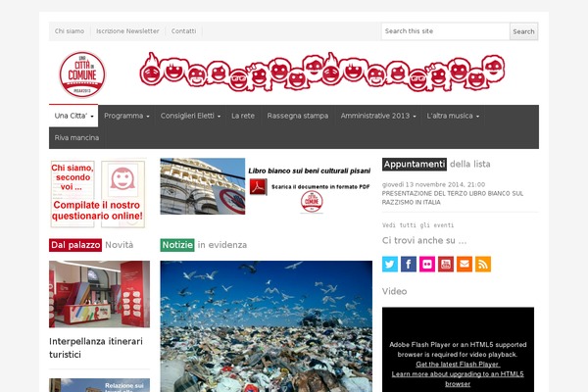Image resolution: width=588 pixels, height=392 pixels.
Task: Click the Notizie section label
Action: pyautogui.click(x=177, y=245)
